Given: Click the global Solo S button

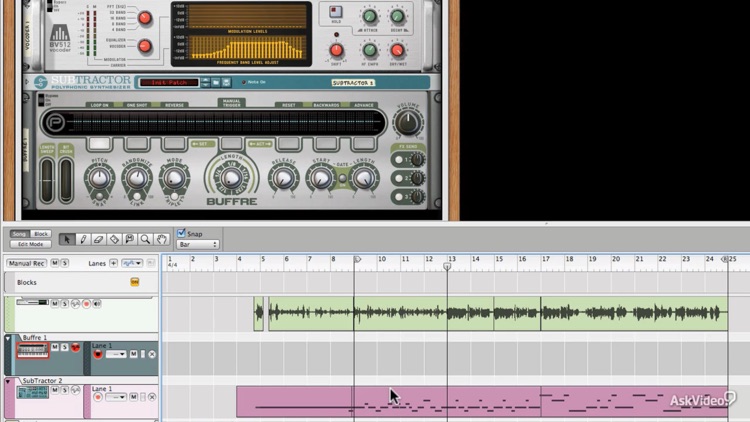Looking at the screenshot, I should tap(65, 263).
